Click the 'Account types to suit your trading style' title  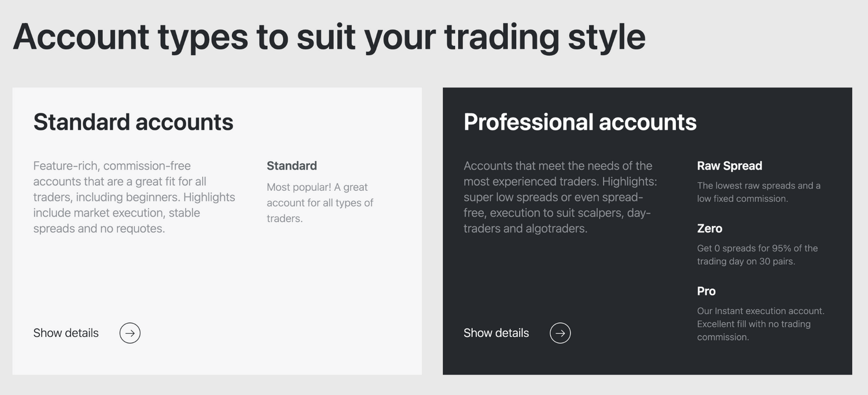tap(329, 36)
